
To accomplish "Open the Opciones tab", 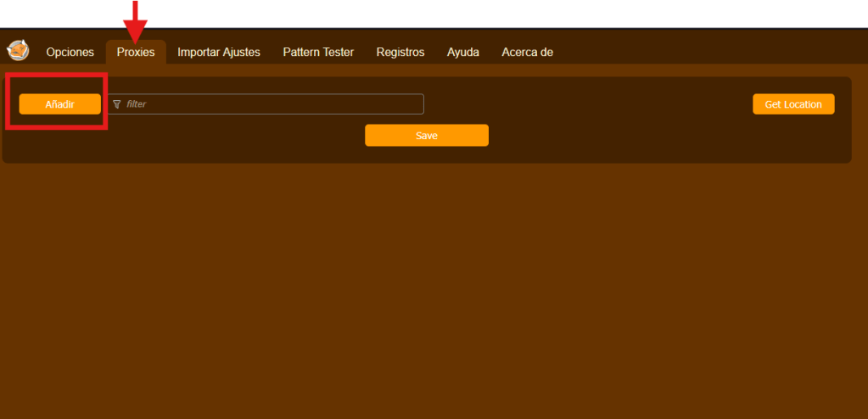I will point(70,53).
